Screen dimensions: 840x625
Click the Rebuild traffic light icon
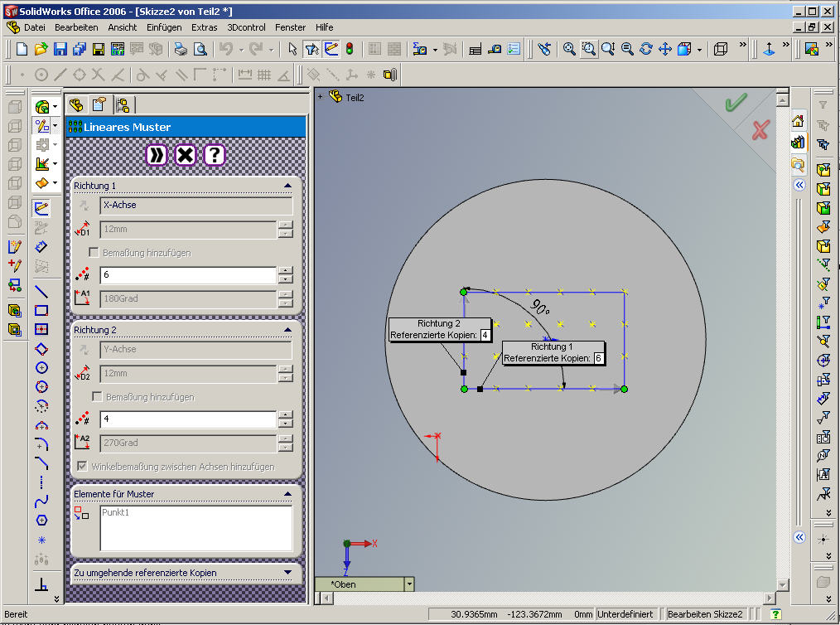pyautogui.click(x=349, y=50)
